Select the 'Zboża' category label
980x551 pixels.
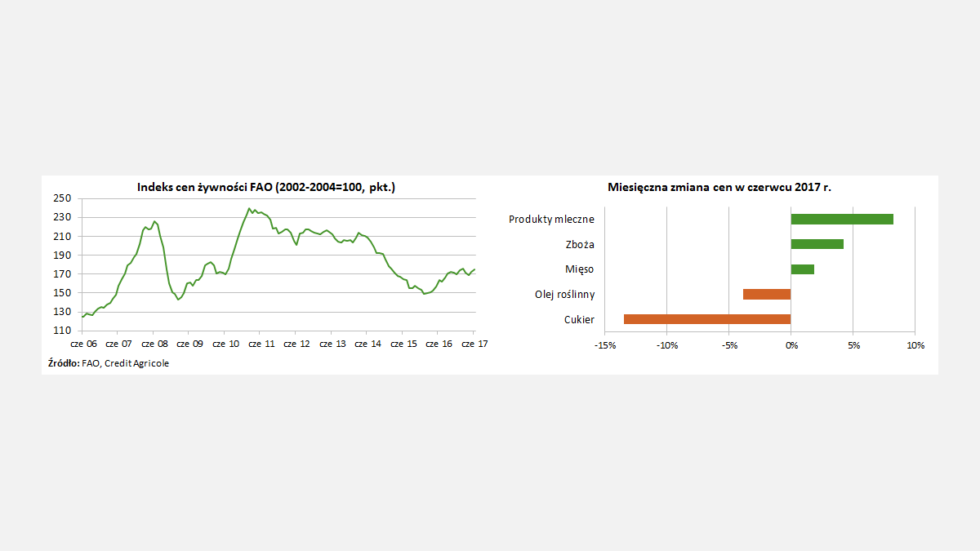pyautogui.click(x=578, y=244)
